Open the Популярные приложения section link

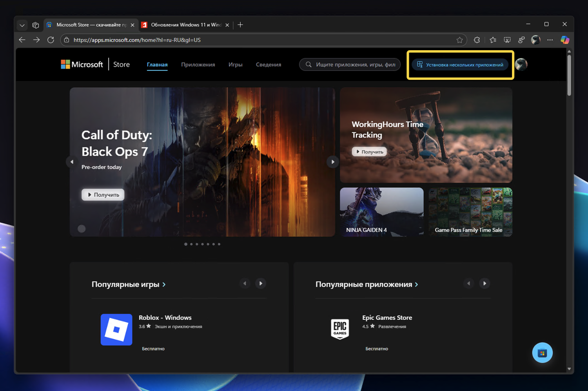(367, 284)
